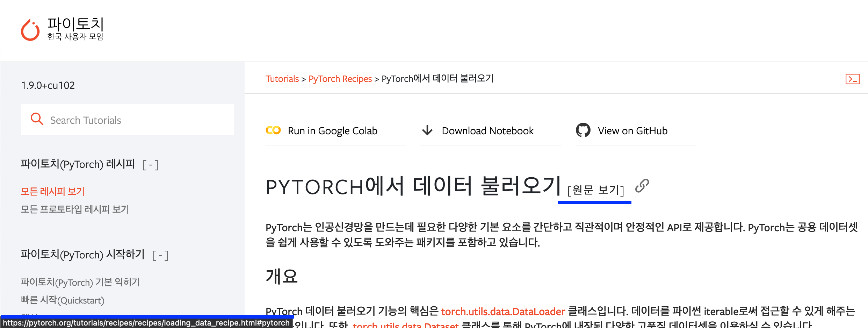Click Download Notebook
The image size is (868, 328).
click(x=487, y=130)
